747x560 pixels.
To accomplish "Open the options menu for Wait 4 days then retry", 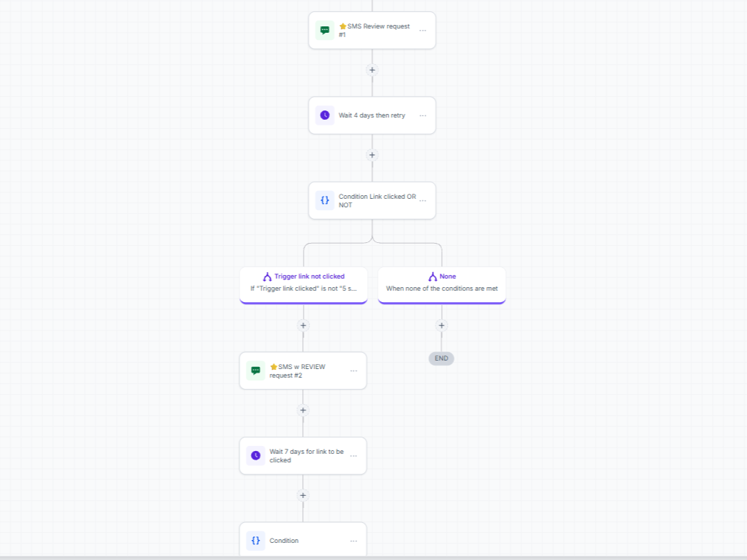I will tap(423, 115).
